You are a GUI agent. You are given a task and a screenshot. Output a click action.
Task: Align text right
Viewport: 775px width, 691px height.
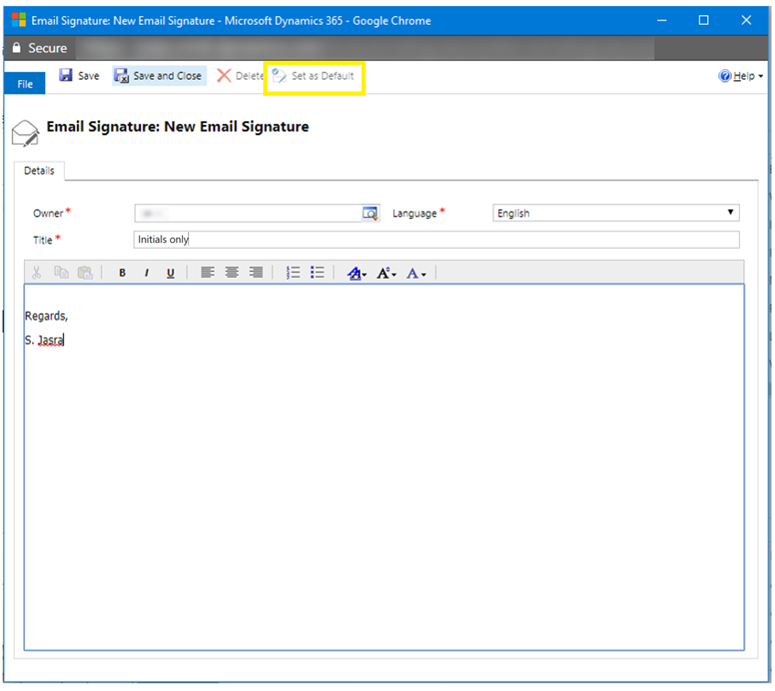(256, 272)
